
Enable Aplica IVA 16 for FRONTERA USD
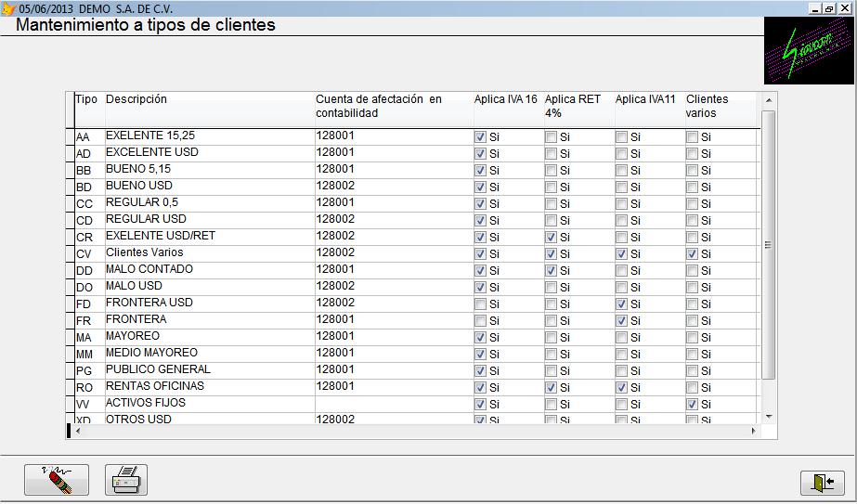480,304
